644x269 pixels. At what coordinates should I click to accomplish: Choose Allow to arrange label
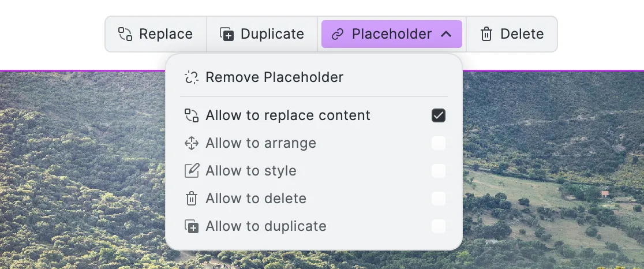click(261, 143)
